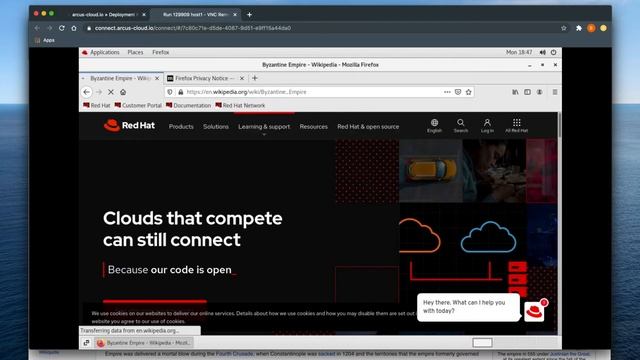Open a new Chrome tab with plus button

tap(249, 15)
